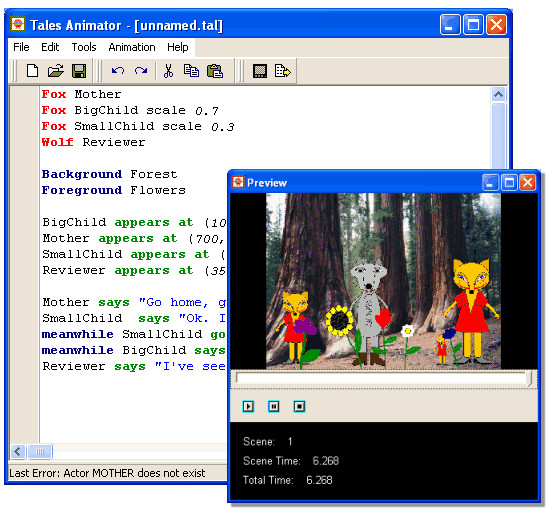552x512 pixels.
Task: Open the animation preview toolbar icon
Action: pos(260,71)
